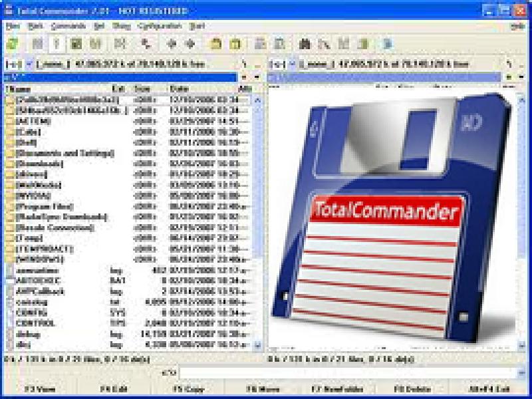
Task: Open the Net menu
Action: (x=99, y=26)
